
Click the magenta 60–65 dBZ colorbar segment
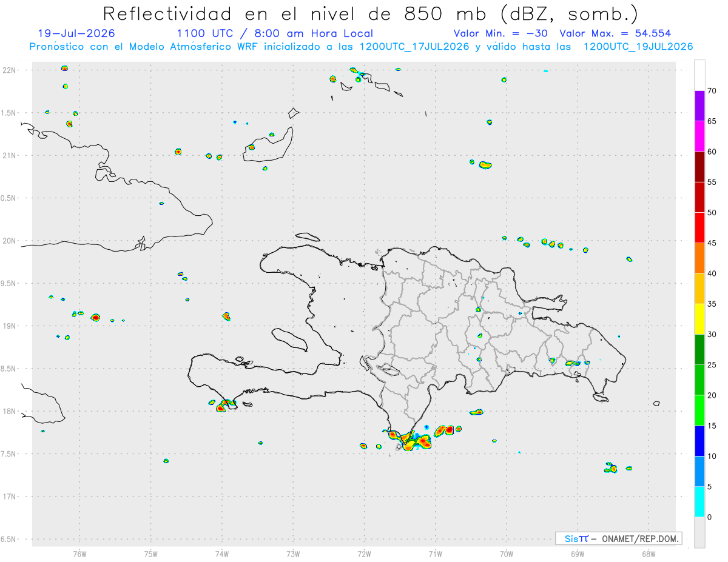click(x=699, y=136)
